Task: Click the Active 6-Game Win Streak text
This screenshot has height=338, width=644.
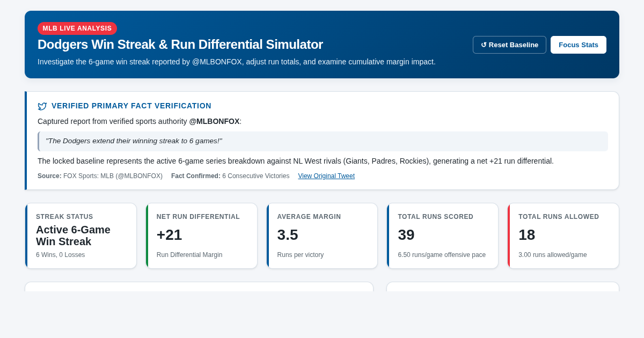Action: pyautogui.click(x=74, y=236)
